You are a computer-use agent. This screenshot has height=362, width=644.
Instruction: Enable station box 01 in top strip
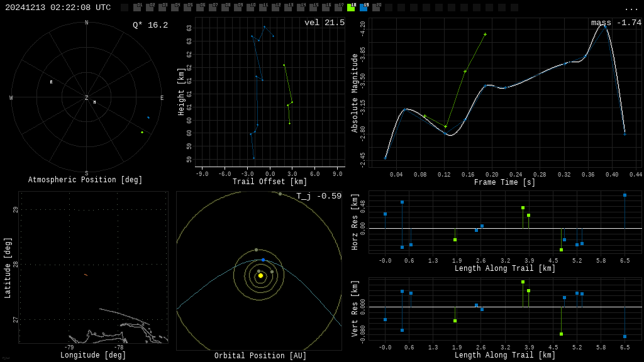pyautogui.click(x=137, y=8)
